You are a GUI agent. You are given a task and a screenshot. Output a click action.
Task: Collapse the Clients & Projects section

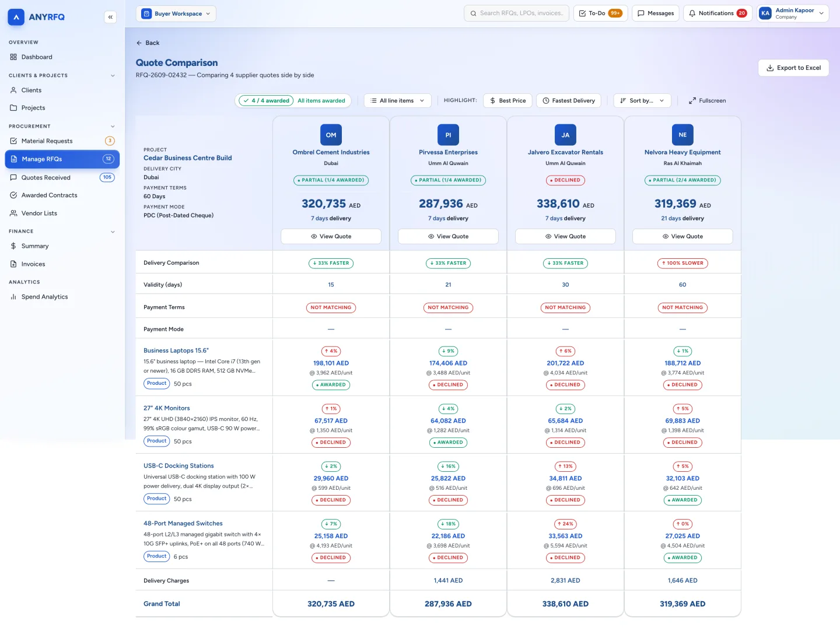tap(113, 76)
